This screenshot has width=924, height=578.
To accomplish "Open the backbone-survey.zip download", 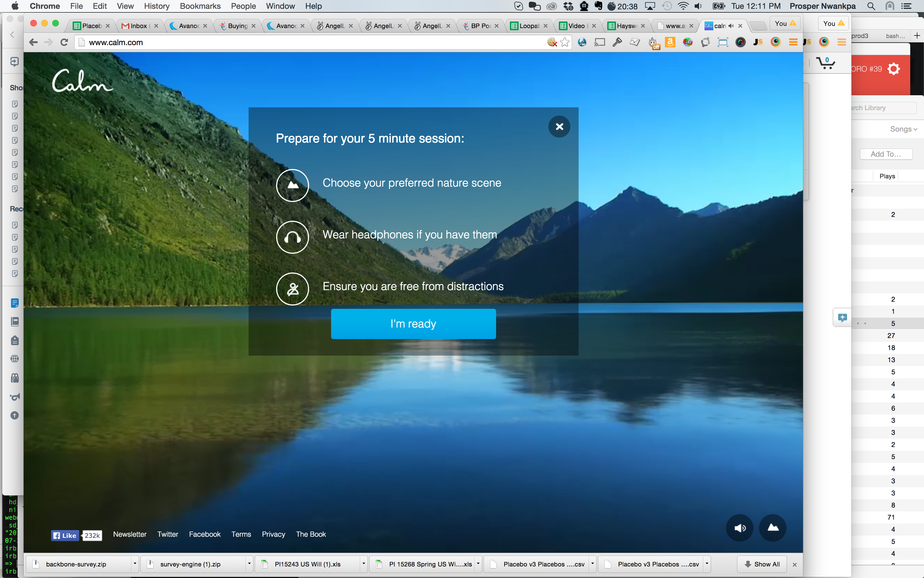I will coord(78,564).
